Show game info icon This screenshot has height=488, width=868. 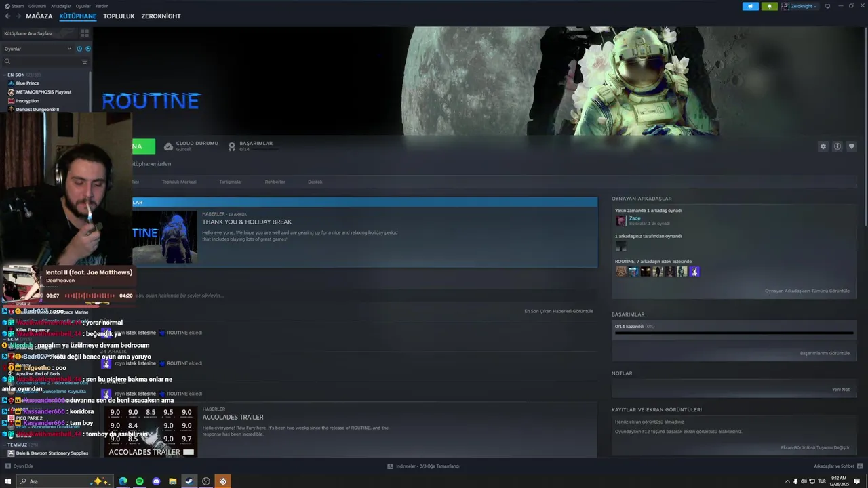click(837, 146)
